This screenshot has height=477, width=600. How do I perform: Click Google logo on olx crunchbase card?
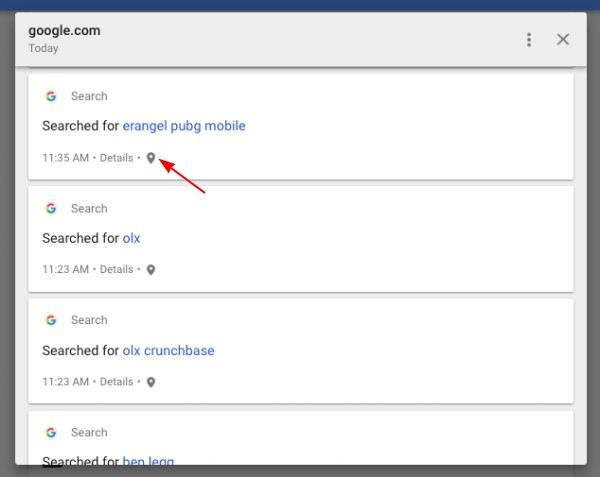(51, 320)
